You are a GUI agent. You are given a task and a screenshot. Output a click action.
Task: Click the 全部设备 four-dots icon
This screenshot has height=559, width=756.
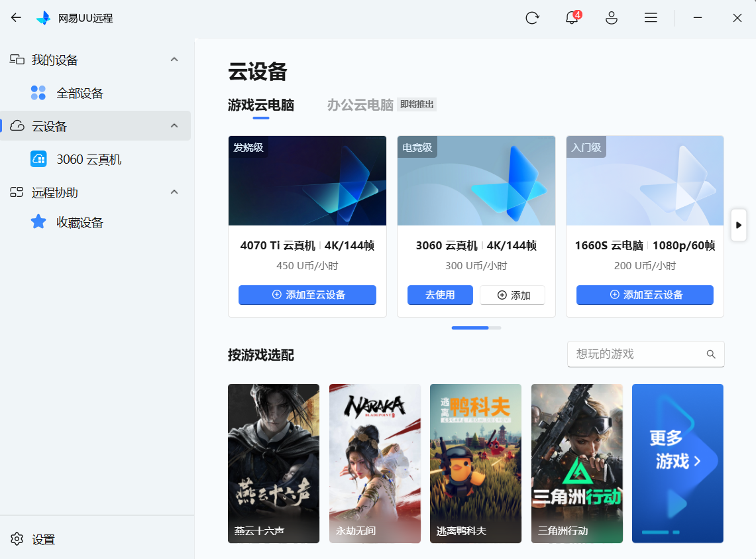pyautogui.click(x=38, y=93)
